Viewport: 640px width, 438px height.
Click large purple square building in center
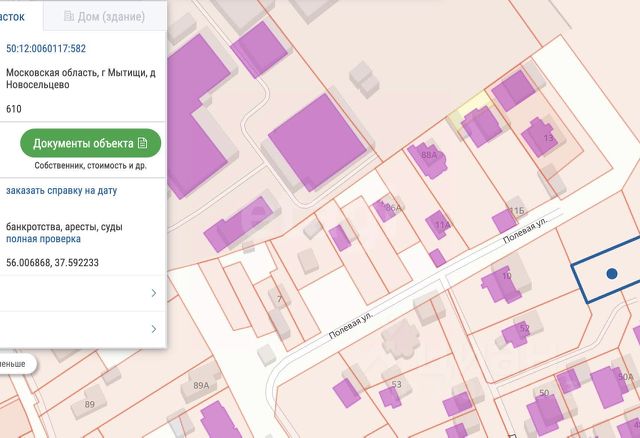[317, 142]
